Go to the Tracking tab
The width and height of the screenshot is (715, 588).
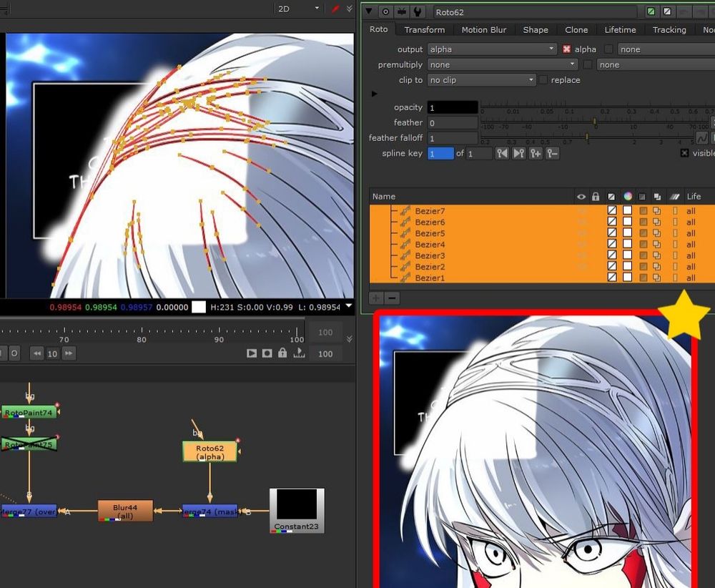[x=669, y=29]
